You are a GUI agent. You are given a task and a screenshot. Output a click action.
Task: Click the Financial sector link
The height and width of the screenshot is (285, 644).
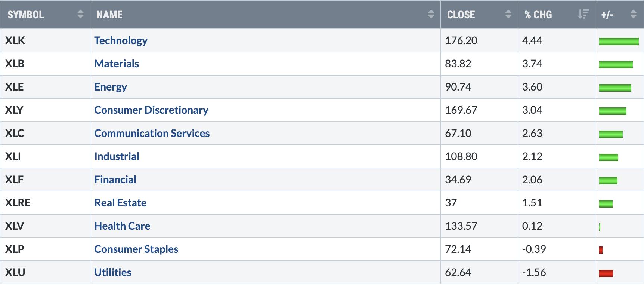click(x=115, y=180)
